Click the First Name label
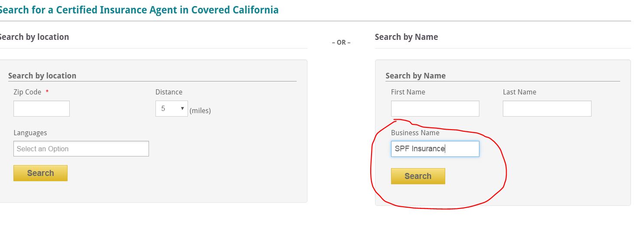Screen dimensions: 644x244 (408, 92)
